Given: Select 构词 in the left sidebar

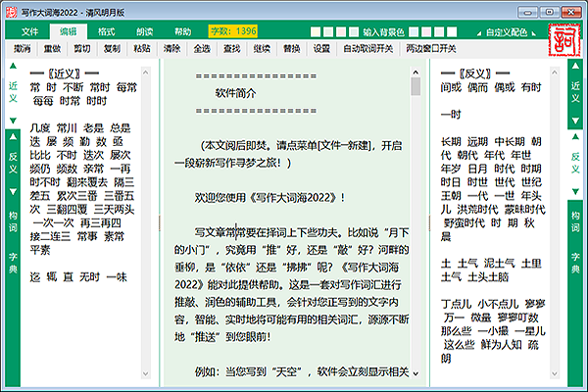Looking at the screenshot, I should click(13, 221).
